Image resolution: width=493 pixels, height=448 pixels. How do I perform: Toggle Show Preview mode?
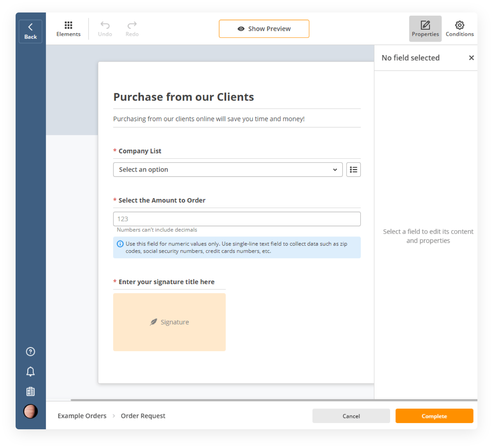coord(264,29)
